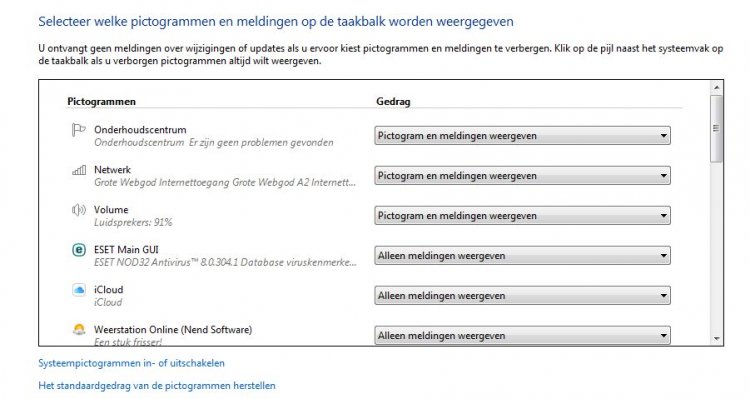This screenshot has width=750, height=399.
Task: Click the scrollbar down arrow
Action: [717, 339]
